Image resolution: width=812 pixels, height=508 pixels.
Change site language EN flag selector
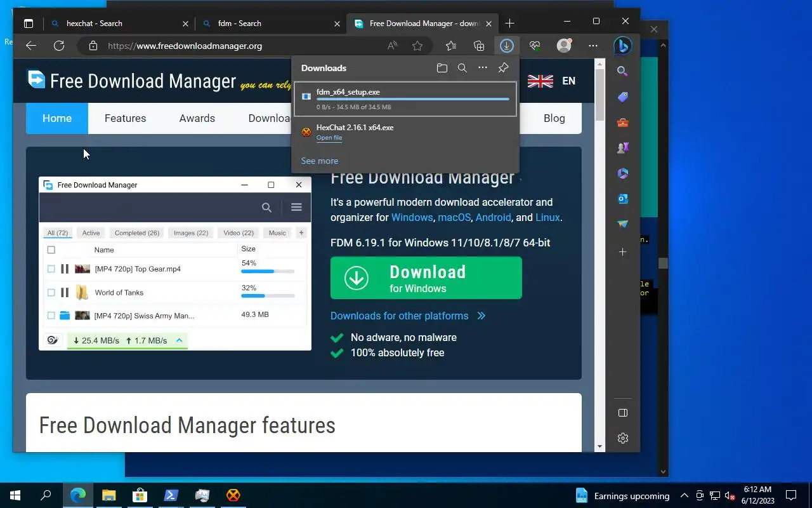pyautogui.click(x=552, y=81)
